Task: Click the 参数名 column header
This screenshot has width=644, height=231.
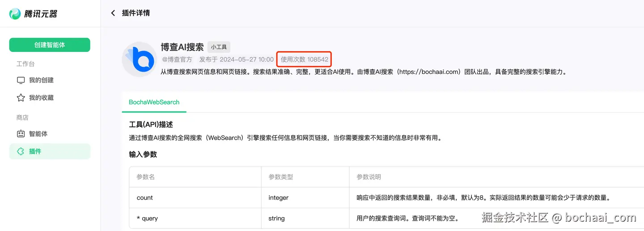Action: coord(145,177)
